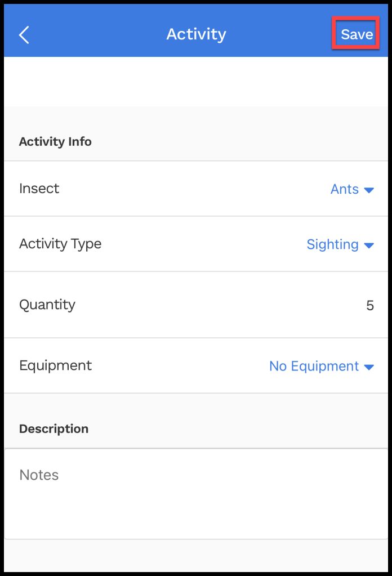Edit the Quantity value 5
This screenshot has height=576, width=392.
369,306
